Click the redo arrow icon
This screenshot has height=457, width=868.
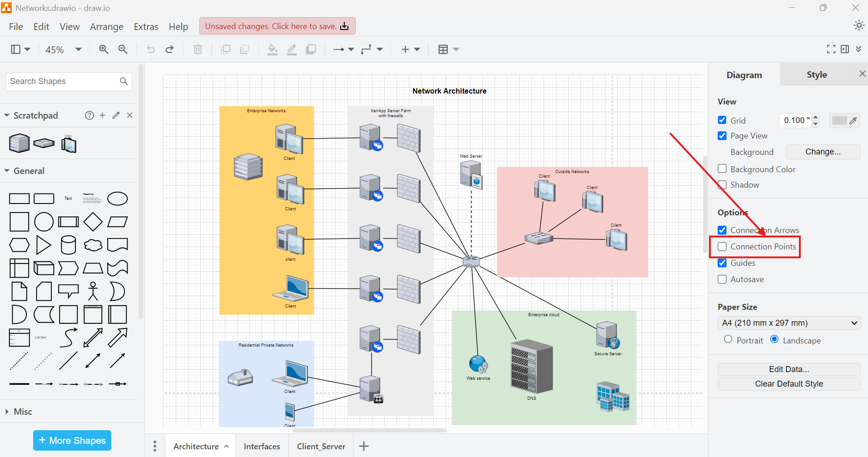(x=169, y=49)
